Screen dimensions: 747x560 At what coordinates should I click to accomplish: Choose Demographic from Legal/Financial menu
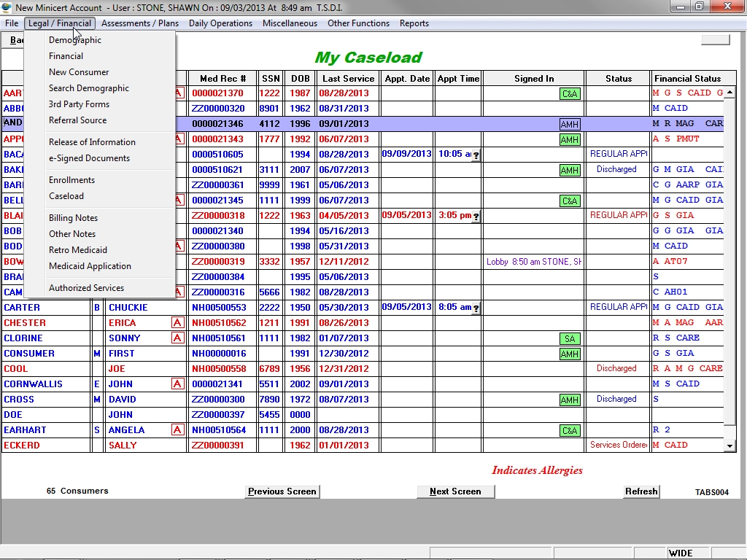point(75,40)
